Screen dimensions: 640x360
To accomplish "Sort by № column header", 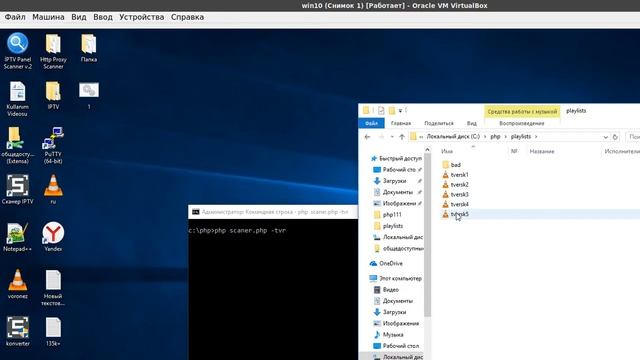I will tap(514, 151).
